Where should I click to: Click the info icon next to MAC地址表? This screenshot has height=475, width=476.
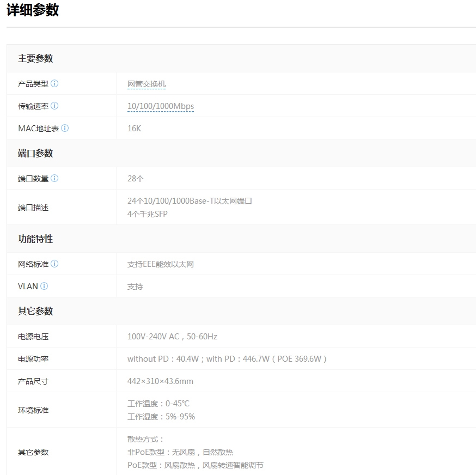[x=65, y=129]
